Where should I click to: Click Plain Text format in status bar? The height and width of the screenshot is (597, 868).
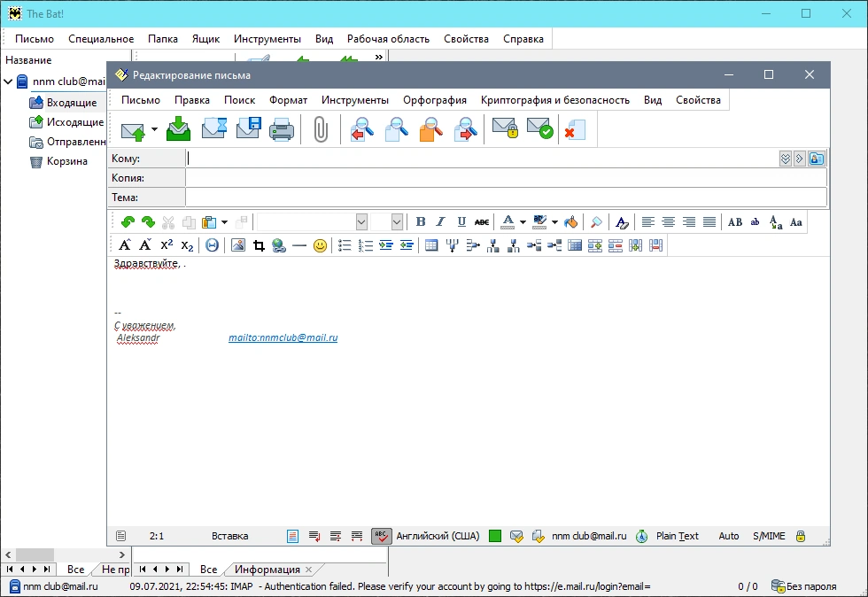(x=677, y=536)
